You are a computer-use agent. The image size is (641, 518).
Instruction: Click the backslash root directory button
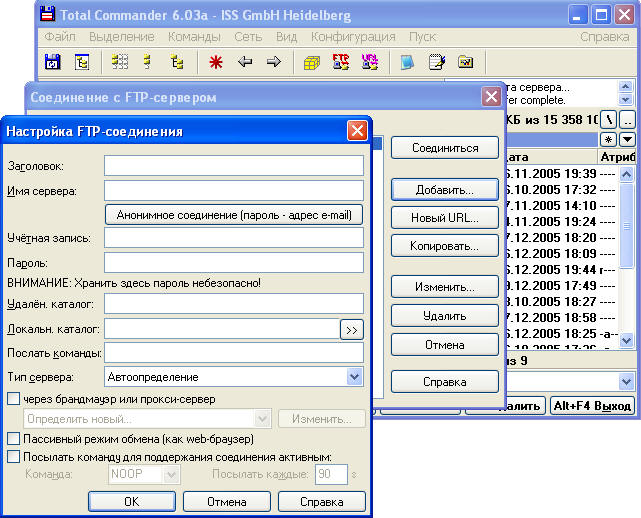pos(608,120)
